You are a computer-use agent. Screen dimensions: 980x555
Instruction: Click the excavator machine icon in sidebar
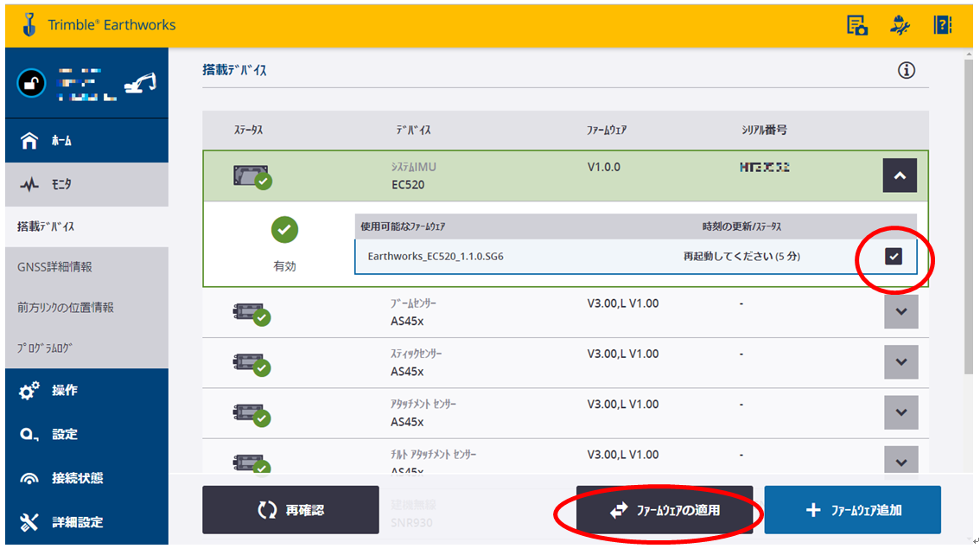[140, 83]
